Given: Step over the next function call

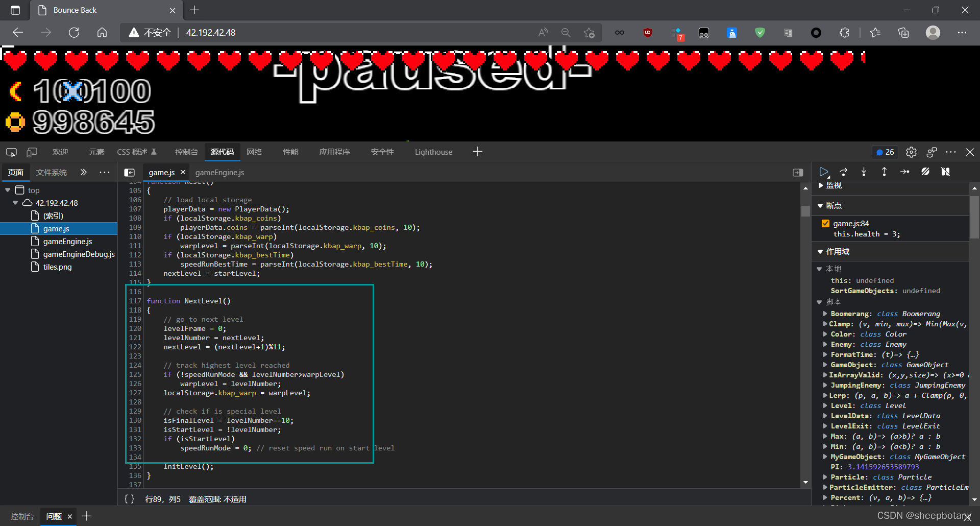Looking at the screenshot, I should pyautogui.click(x=844, y=172).
